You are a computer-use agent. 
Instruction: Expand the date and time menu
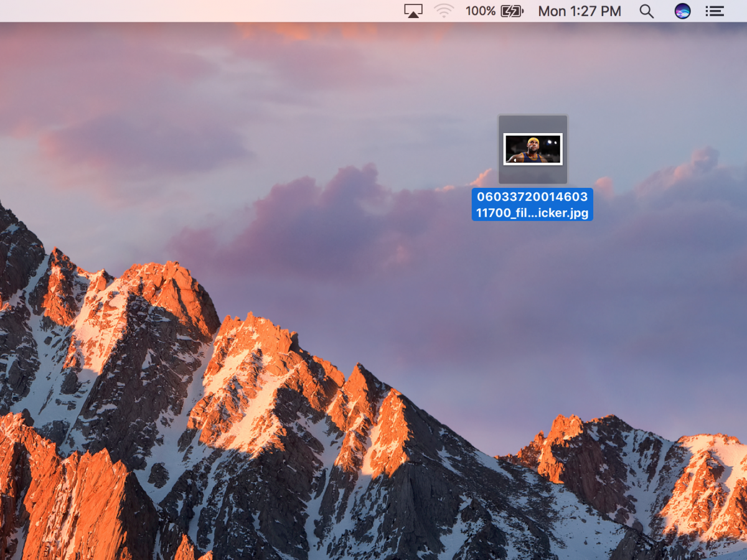coord(580,11)
